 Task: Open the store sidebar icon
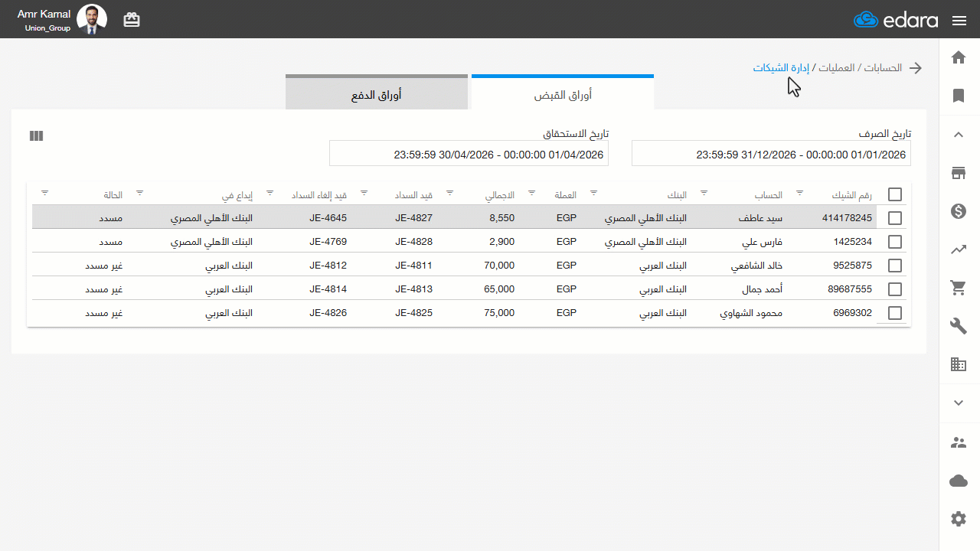click(x=958, y=173)
